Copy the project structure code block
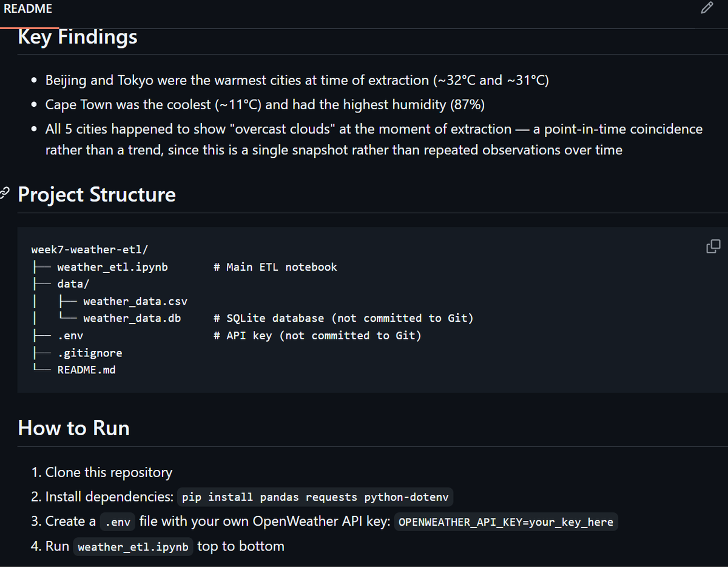 click(713, 246)
